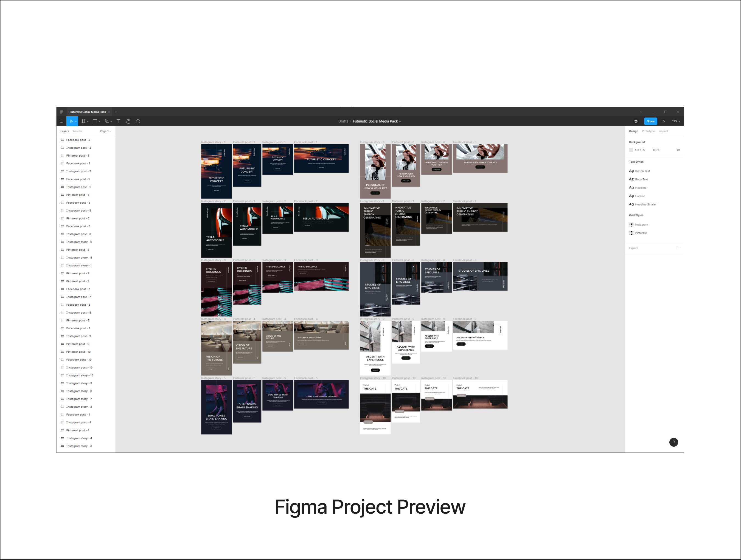Open the title bar chevron dropdown
741x560 pixels.
click(x=641, y=112)
